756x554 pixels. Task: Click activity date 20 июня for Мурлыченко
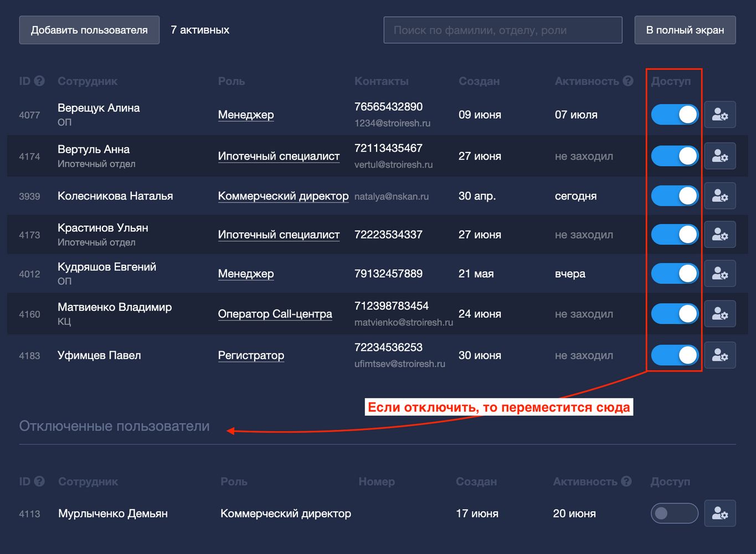tap(574, 514)
